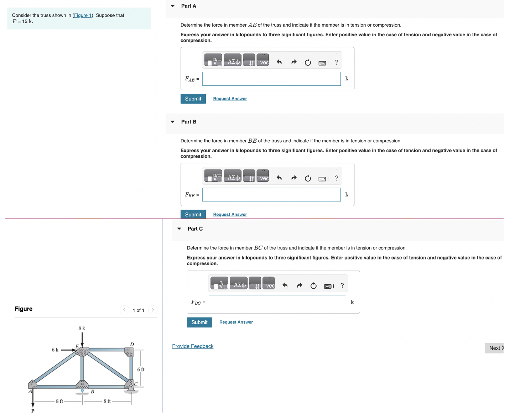The height and width of the screenshot is (420, 510).
Task: Show keyboard shortcuts in Part A
Action: [x=323, y=63]
